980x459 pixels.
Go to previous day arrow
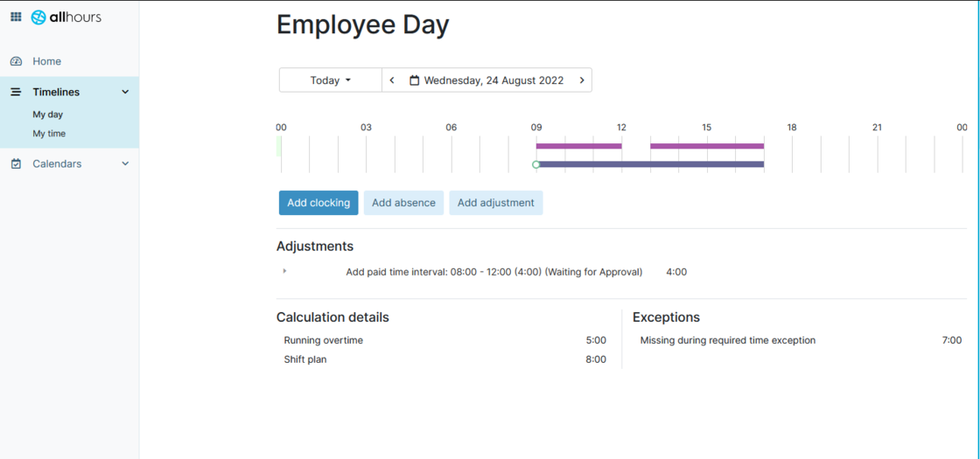coord(392,80)
